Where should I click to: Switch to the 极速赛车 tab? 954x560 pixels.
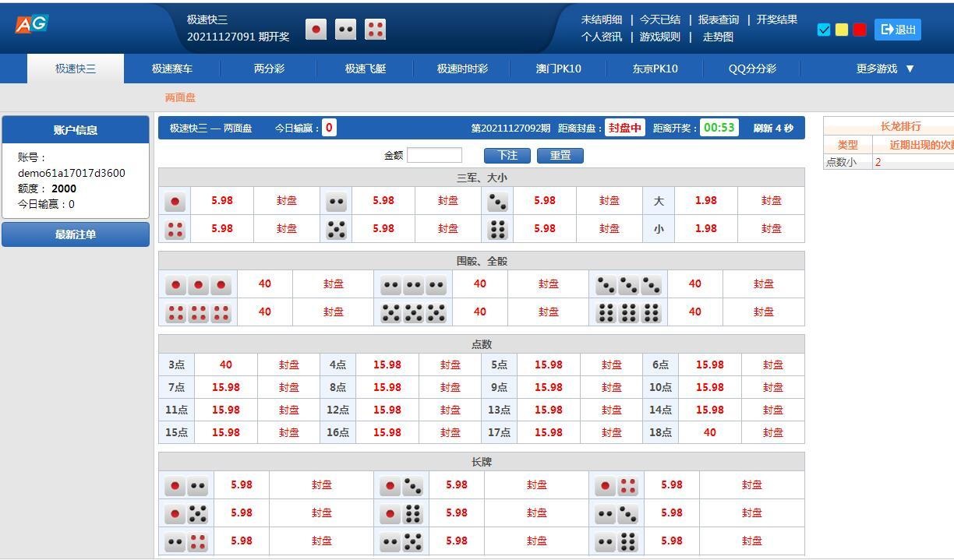(172, 69)
